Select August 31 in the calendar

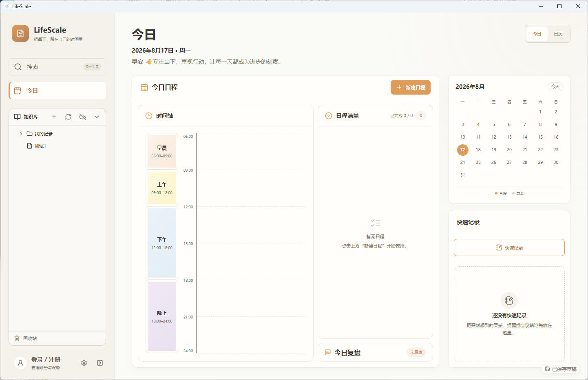click(463, 175)
